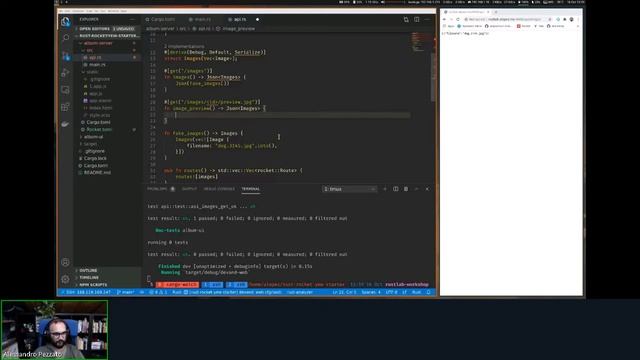Collapse the RUST-ROCKETYEW-STARTER workspace section
Viewport: 640px width, 360px height.
pyautogui.click(x=107, y=36)
